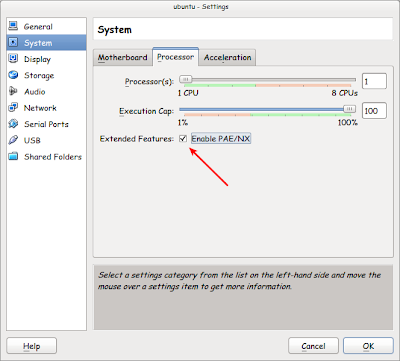Select the Serial Ports icon
Viewport: 400px width, 361px height.
(13, 124)
